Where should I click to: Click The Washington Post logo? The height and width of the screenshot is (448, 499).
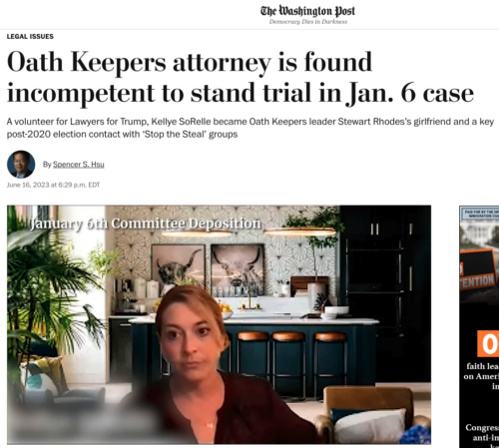307,11
